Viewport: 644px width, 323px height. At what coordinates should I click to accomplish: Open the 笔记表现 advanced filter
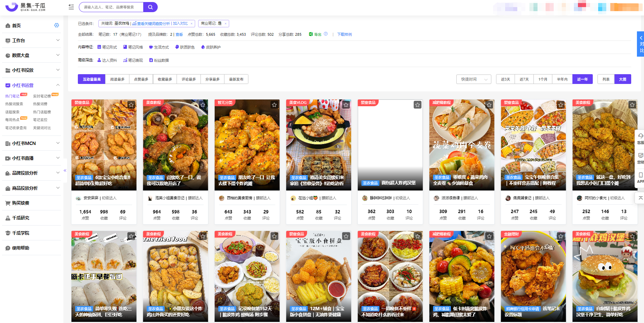(133, 60)
